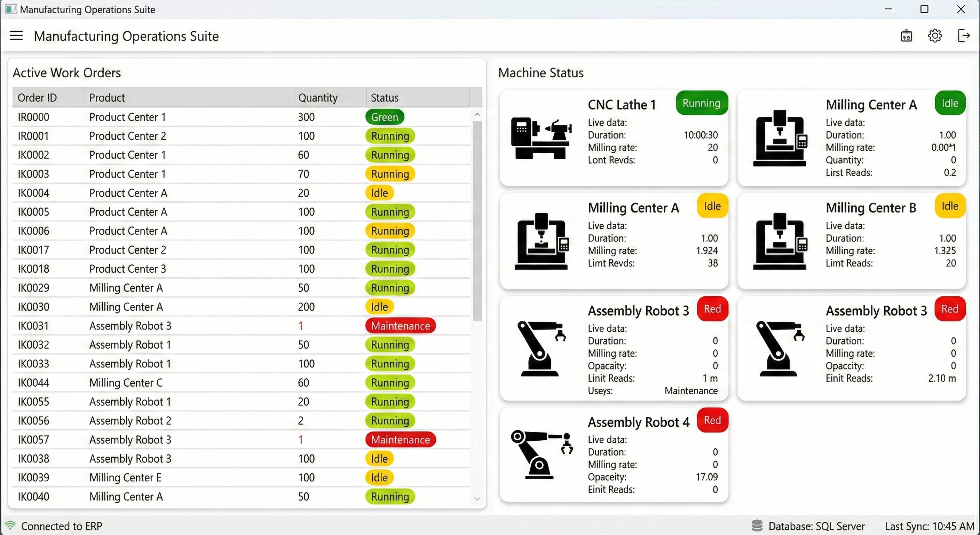Click the sign-out icon at top right
Screen dimensions: 980x535
point(964,36)
